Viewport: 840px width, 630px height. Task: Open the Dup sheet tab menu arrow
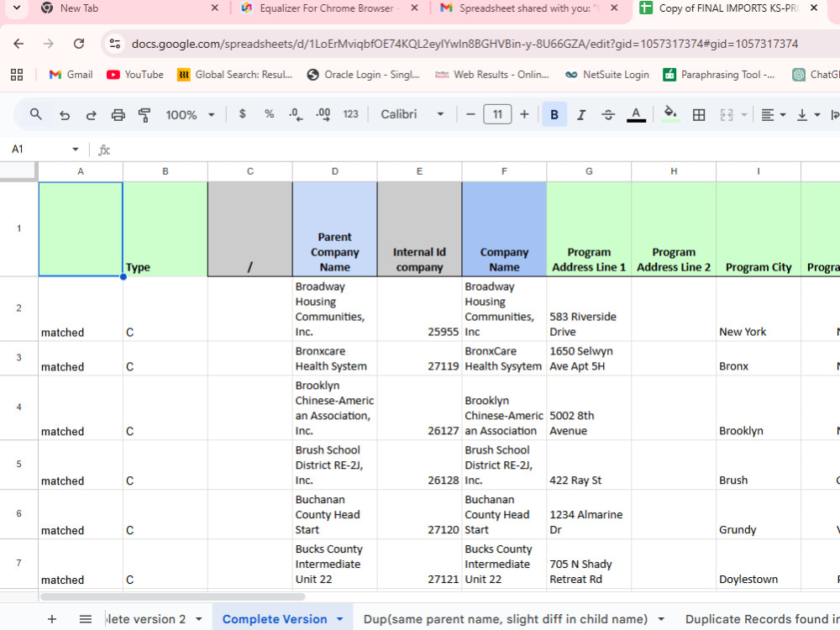pyautogui.click(x=661, y=619)
